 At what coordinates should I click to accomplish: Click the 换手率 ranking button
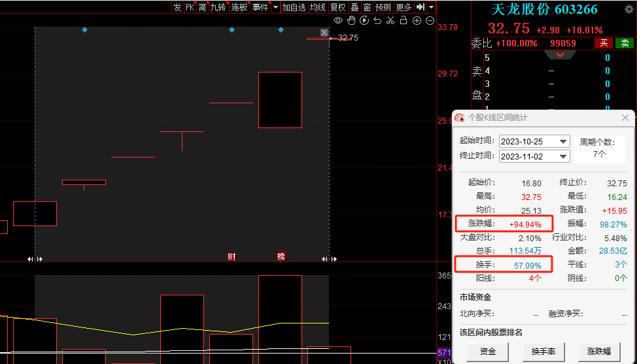pos(543,352)
